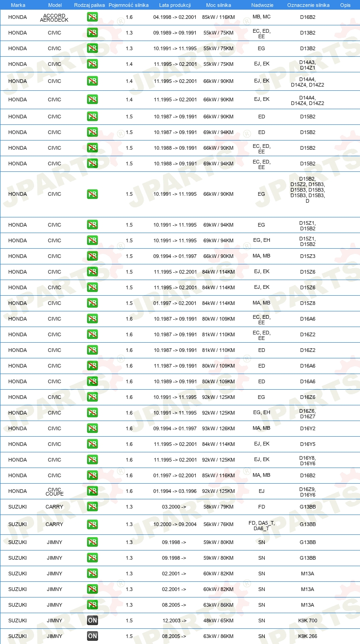This screenshot has height=644, width=360.
Task: Click the production dates 10.2000 -> 09.2004
Action: (x=175, y=524)
